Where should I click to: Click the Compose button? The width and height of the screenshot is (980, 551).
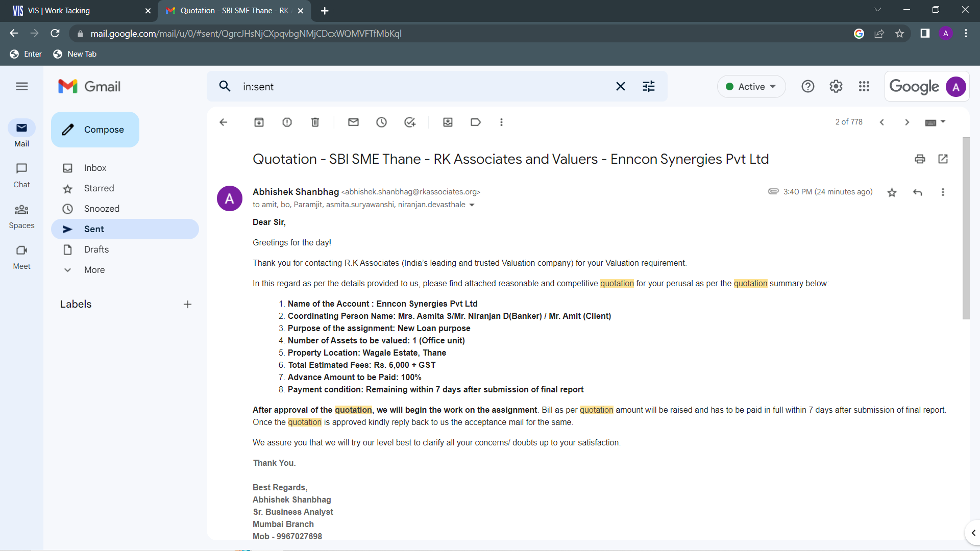pos(95,130)
